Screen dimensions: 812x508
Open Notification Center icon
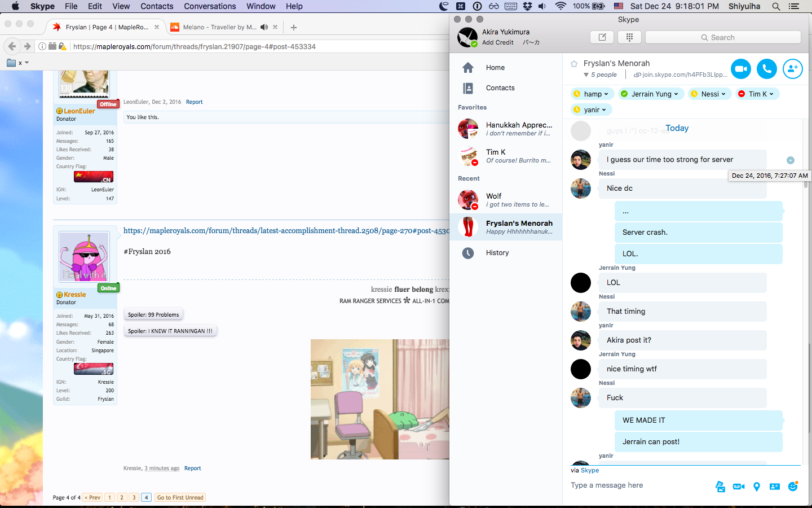coord(794,6)
